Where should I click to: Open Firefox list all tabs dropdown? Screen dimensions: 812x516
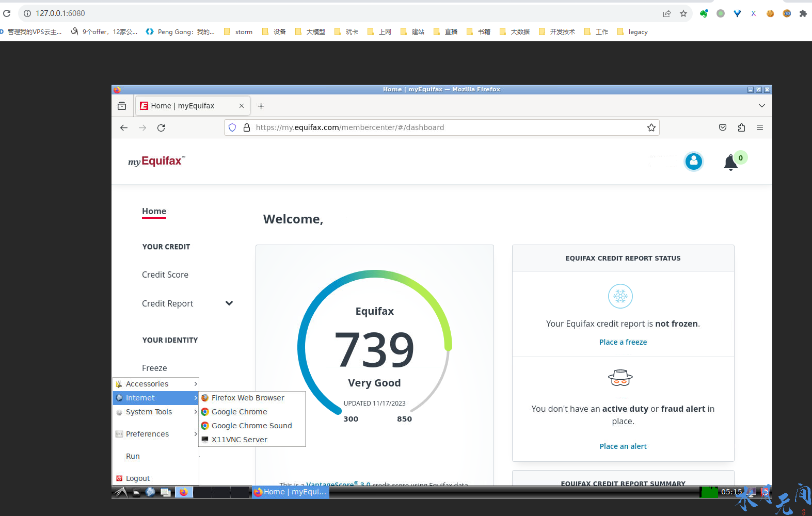coord(762,106)
